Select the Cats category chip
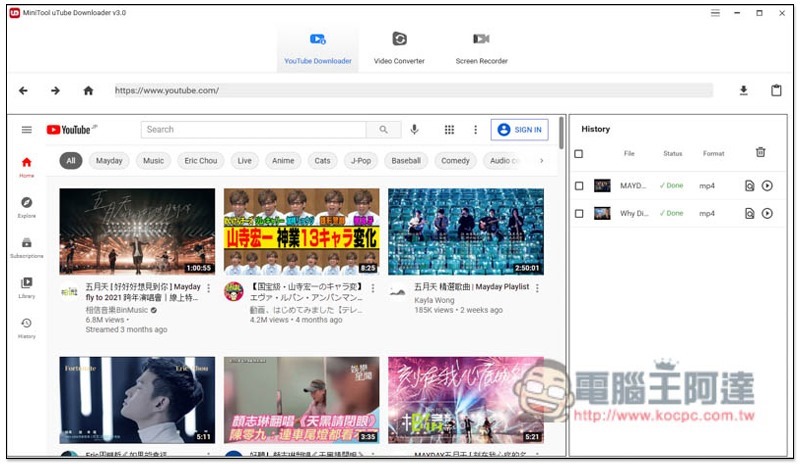This screenshot has height=464, width=800. [322, 161]
